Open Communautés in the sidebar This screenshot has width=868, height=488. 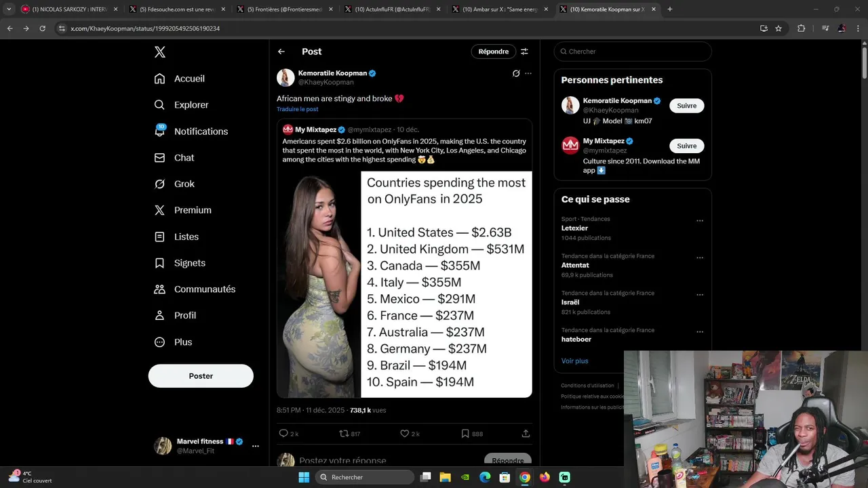[195, 289]
